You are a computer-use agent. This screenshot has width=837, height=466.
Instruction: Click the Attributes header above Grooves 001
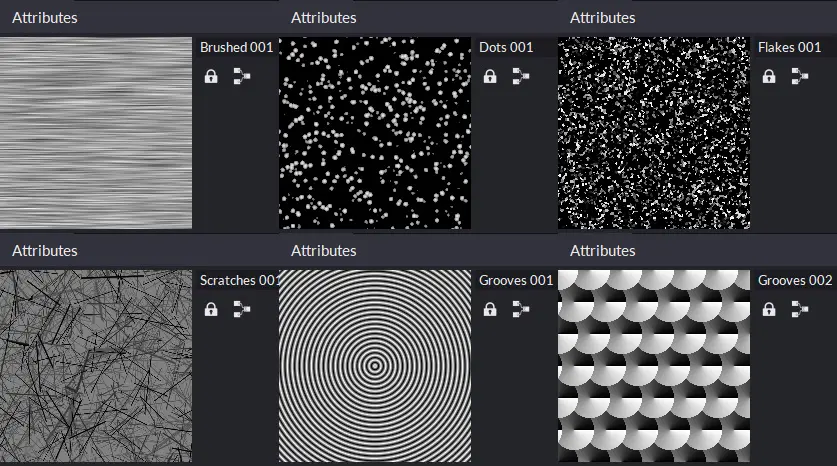pyautogui.click(x=323, y=250)
